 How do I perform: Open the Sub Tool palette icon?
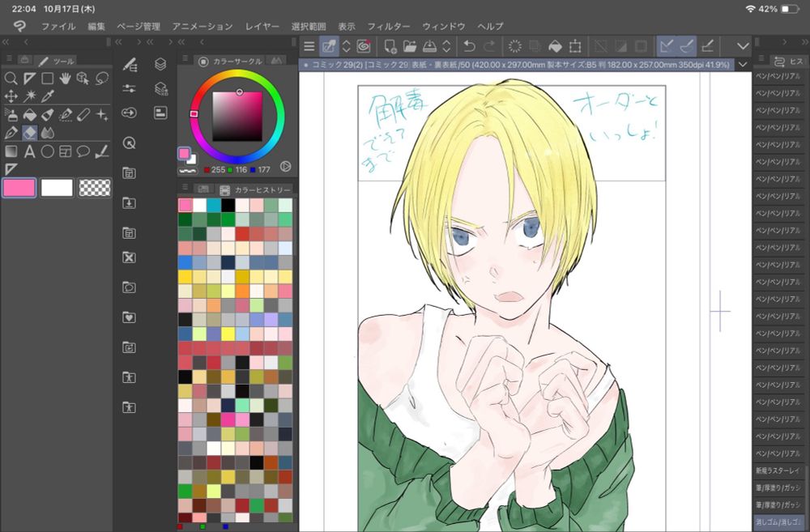click(x=130, y=65)
